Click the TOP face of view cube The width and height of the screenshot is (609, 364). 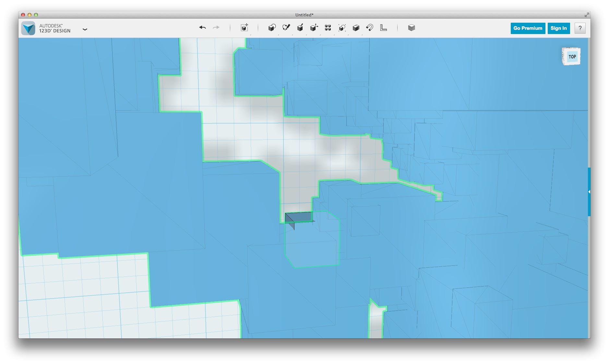(572, 57)
